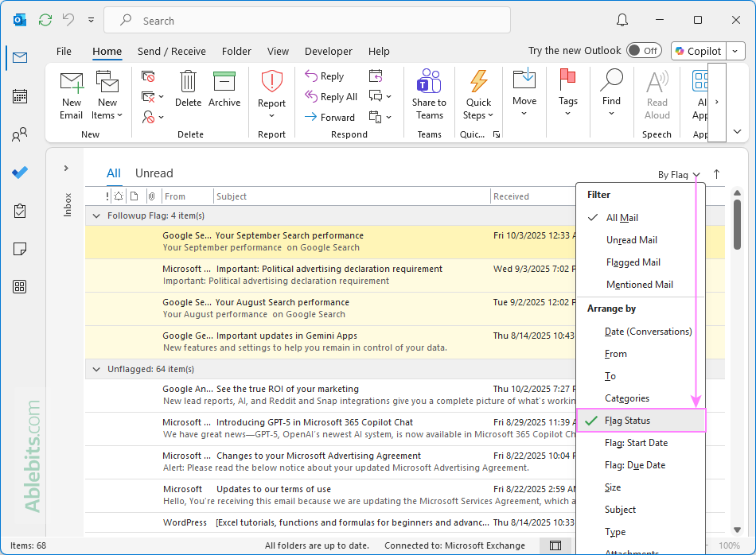Click the Ignore conversation icon
The height and width of the screenshot is (555, 756).
point(147,76)
